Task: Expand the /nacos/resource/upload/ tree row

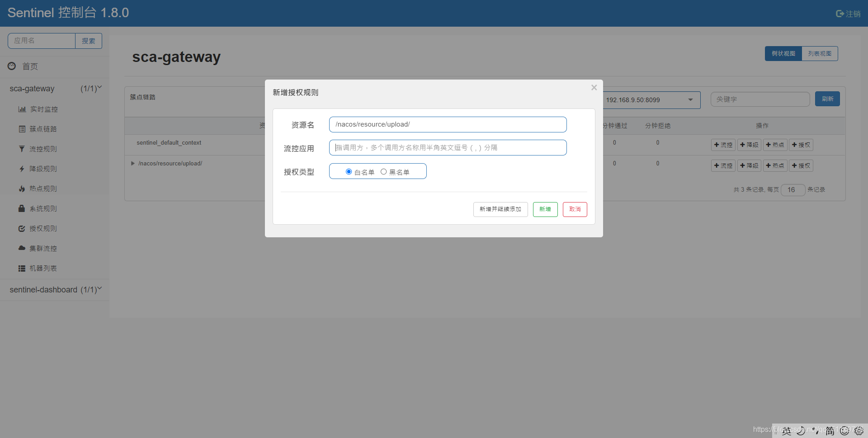Action: (133, 164)
